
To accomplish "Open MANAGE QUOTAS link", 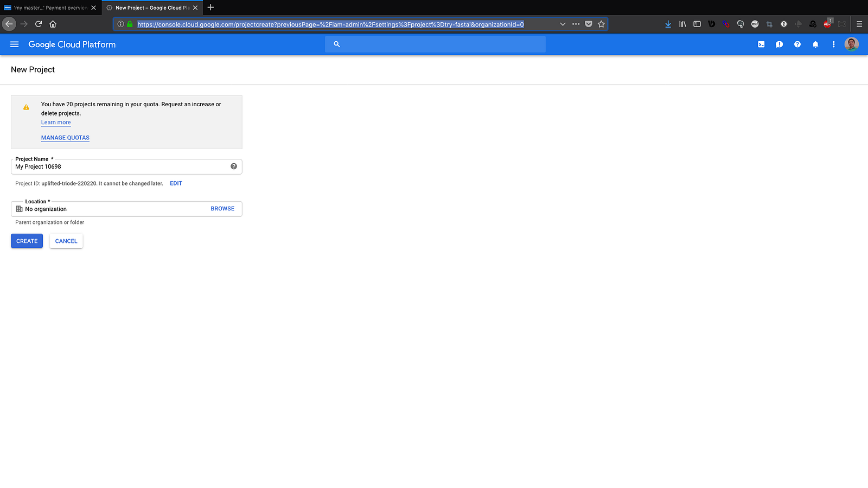I will (65, 138).
